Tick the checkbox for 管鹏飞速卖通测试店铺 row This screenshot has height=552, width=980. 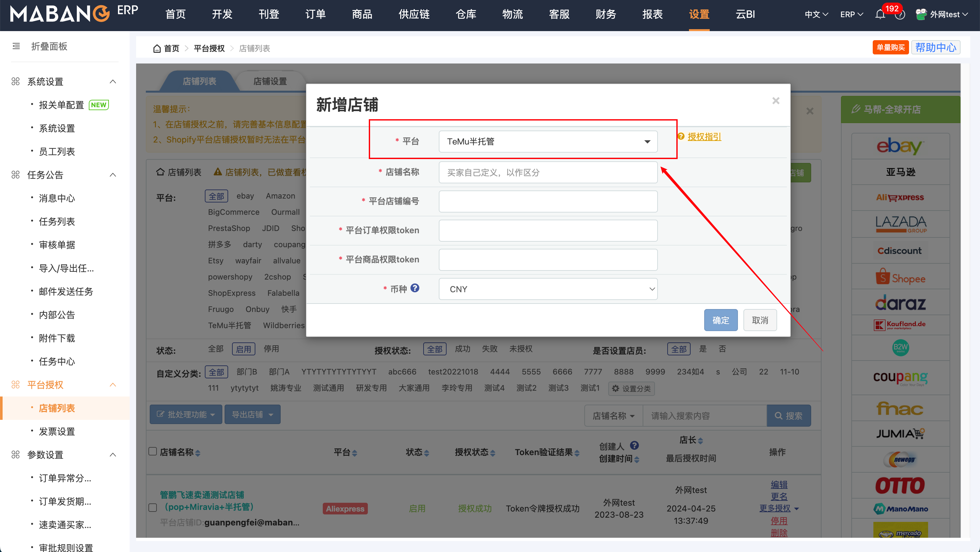(x=153, y=508)
